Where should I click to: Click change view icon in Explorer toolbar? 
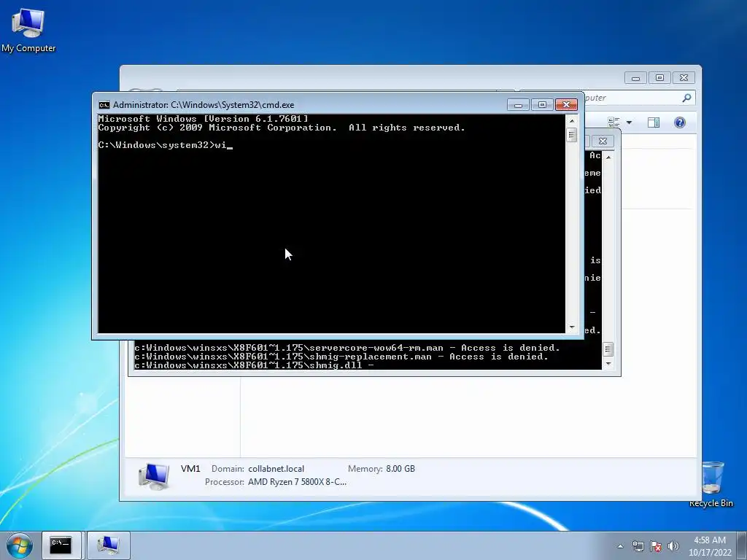[x=614, y=122]
